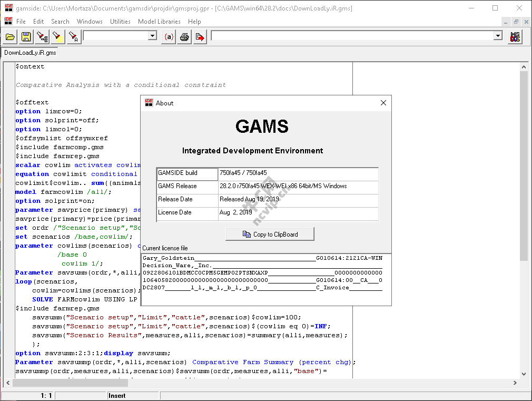Run GAMS with the red arrow icon
The width and height of the screenshot is (532, 401).
(x=200, y=37)
